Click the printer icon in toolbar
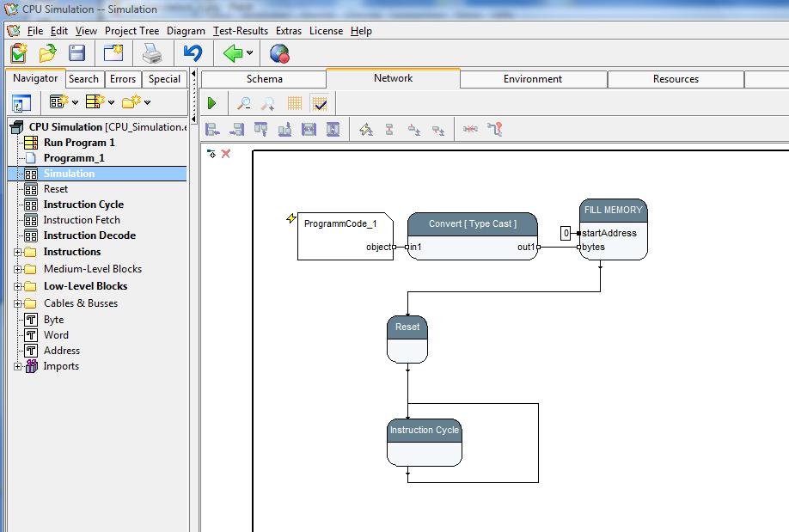The height and width of the screenshot is (532, 789). coord(152,53)
